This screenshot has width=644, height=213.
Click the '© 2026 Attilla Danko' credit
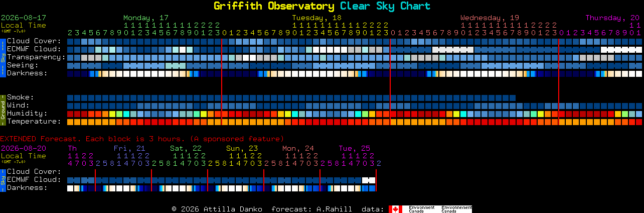click(x=217, y=209)
